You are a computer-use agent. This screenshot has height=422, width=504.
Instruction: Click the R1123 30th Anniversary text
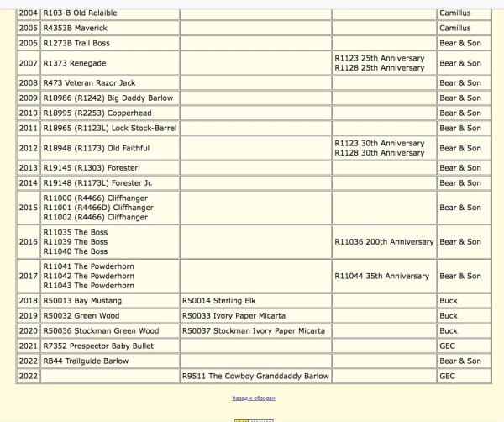tap(380, 144)
